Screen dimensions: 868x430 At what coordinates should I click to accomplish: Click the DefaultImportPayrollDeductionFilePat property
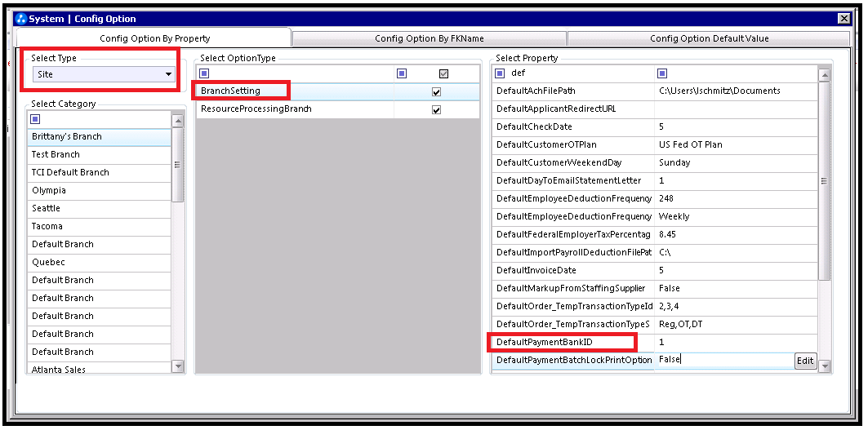tap(573, 252)
